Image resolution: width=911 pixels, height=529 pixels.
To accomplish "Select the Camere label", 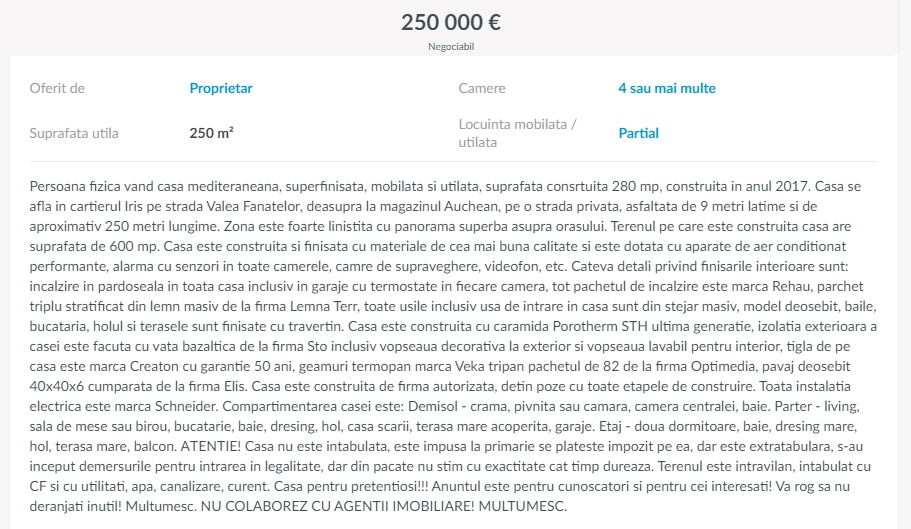I will (x=482, y=88).
